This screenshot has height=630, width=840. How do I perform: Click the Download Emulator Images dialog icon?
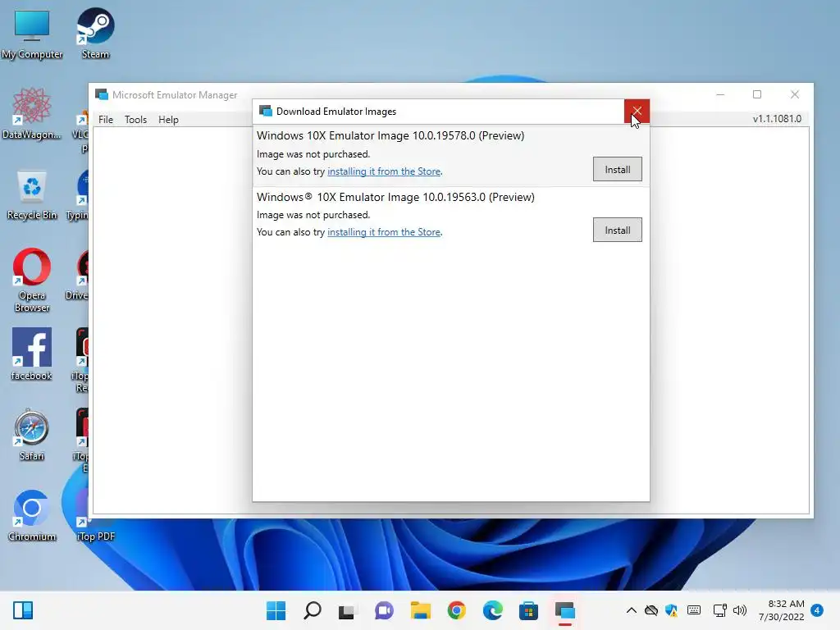(266, 111)
